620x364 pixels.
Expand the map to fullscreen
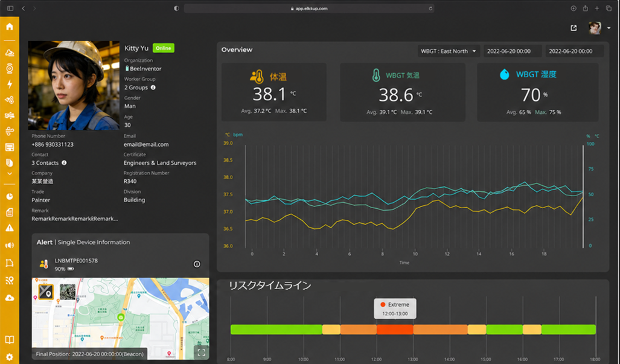click(201, 353)
